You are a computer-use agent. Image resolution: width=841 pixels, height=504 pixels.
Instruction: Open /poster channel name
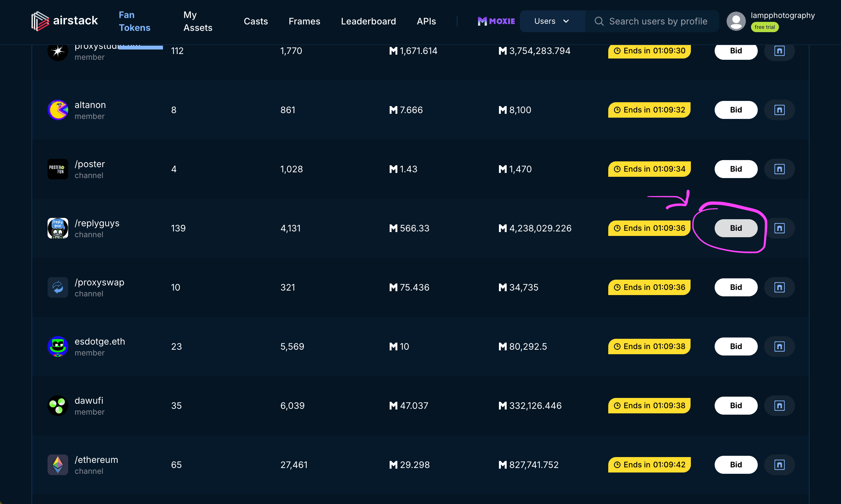(x=90, y=164)
